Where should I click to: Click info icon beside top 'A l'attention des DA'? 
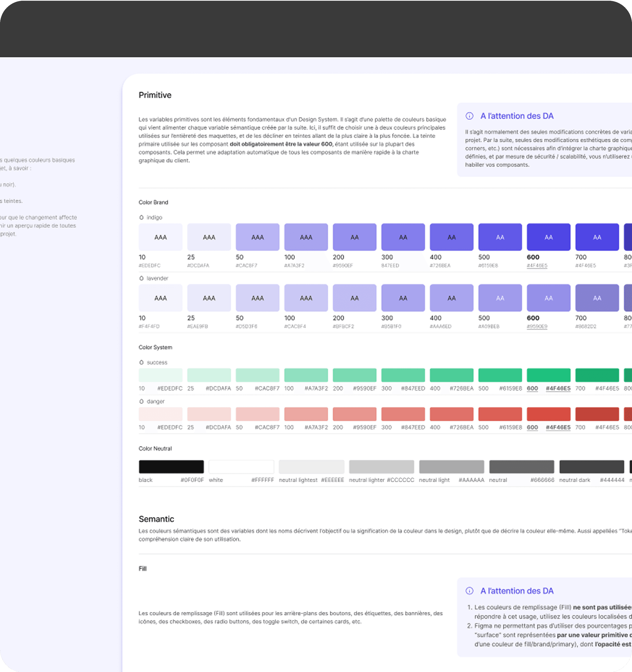click(x=470, y=116)
